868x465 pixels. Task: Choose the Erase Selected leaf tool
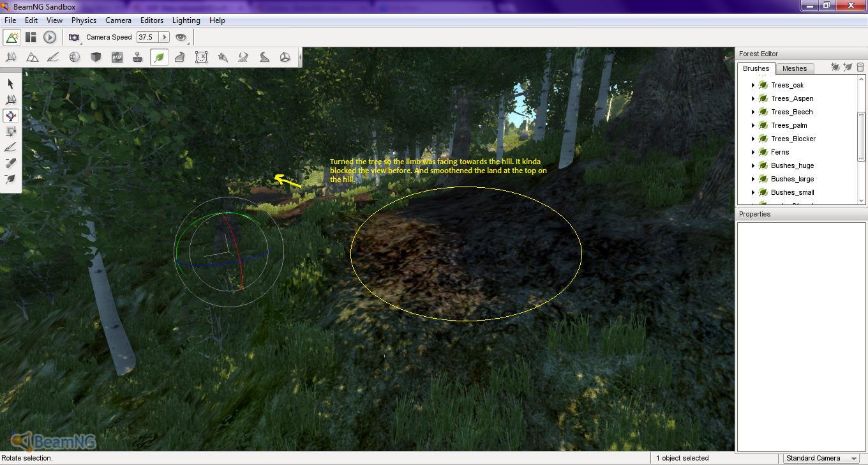11,179
